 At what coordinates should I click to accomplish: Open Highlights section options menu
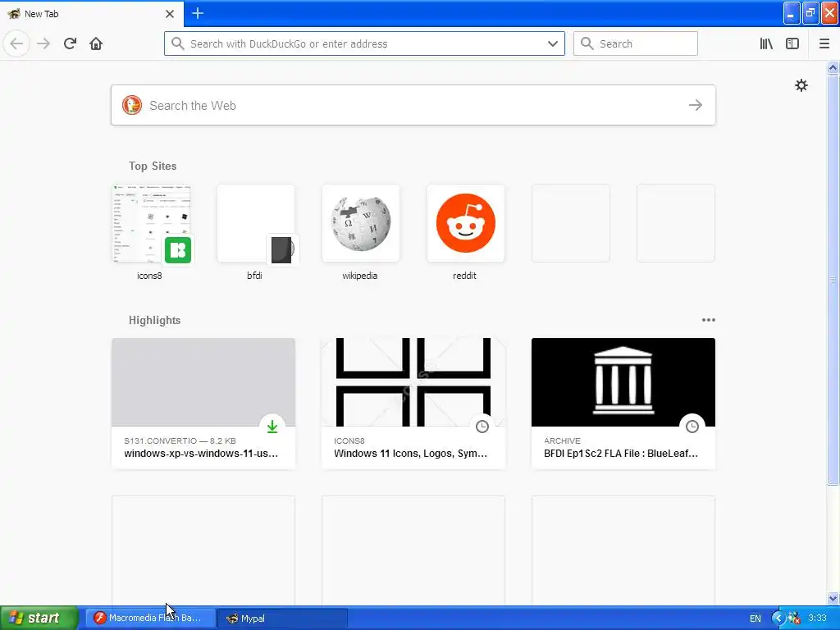[x=708, y=320]
